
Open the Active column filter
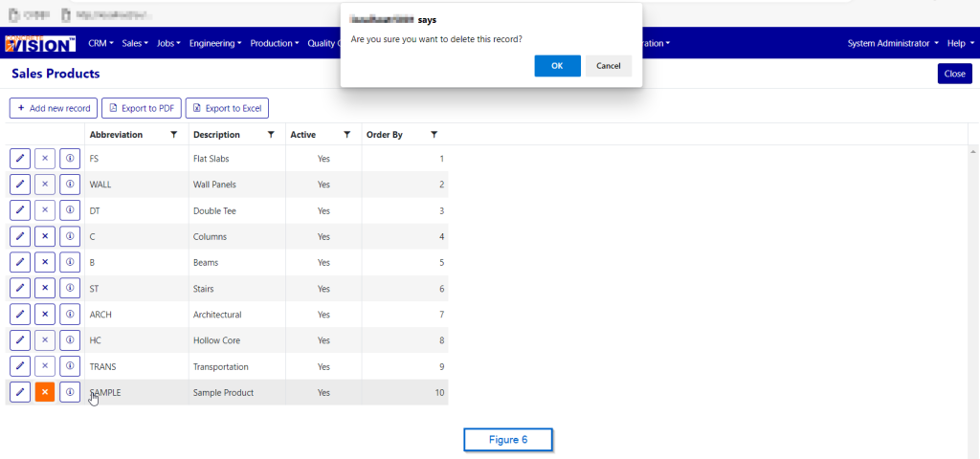(346, 134)
